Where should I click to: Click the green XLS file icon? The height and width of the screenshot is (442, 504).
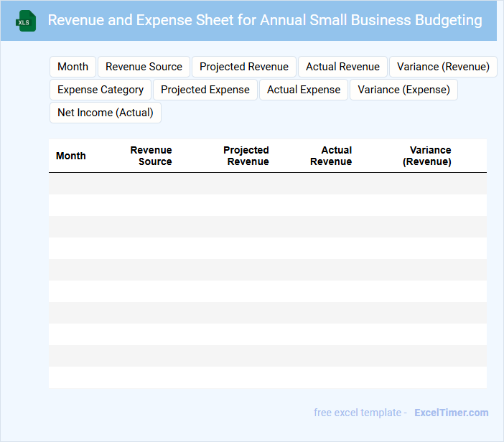click(27, 21)
